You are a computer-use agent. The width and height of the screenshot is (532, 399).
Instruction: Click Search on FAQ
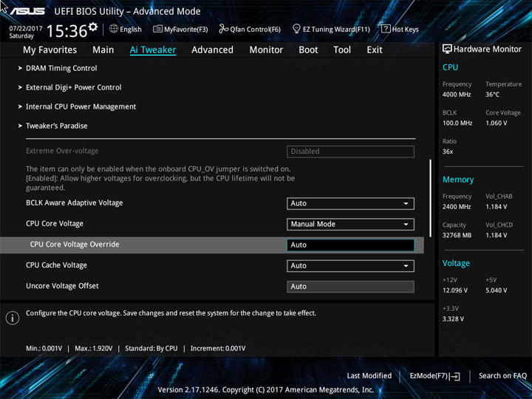[x=502, y=376]
